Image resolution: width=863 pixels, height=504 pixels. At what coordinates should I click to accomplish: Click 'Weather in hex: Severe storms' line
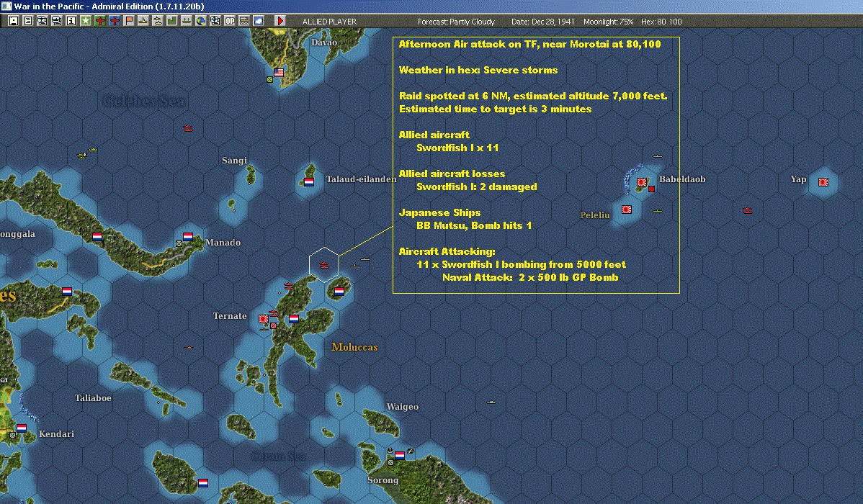pyautogui.click(x=478, y=70)
